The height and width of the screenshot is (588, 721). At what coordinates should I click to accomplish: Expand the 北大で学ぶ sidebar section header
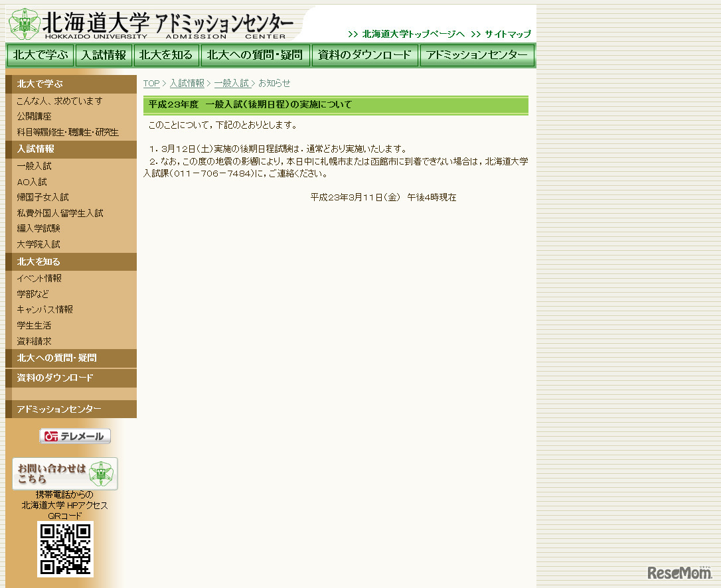pyautogui.click(x=40, y=84)
